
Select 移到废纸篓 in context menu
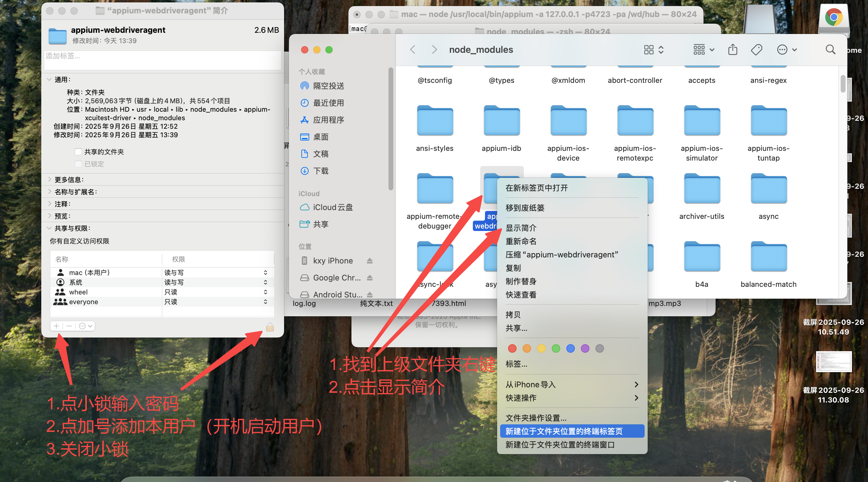[525, 208]
